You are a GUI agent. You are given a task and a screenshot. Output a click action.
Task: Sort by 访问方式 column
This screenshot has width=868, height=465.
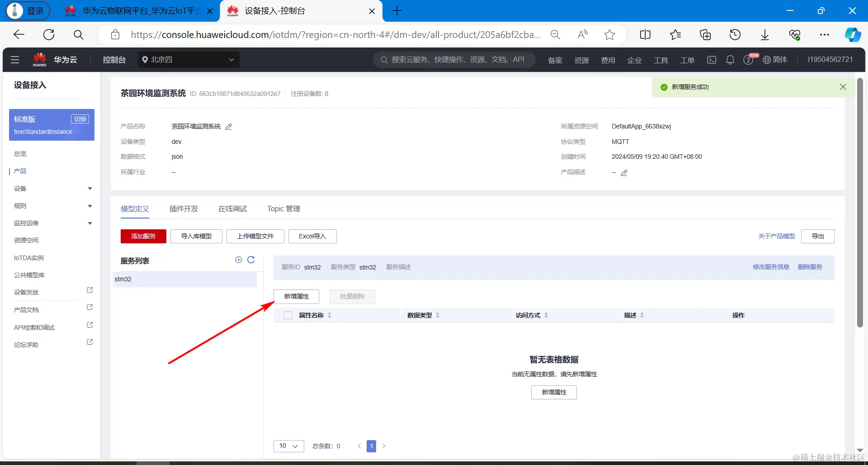tap(546, 315)
